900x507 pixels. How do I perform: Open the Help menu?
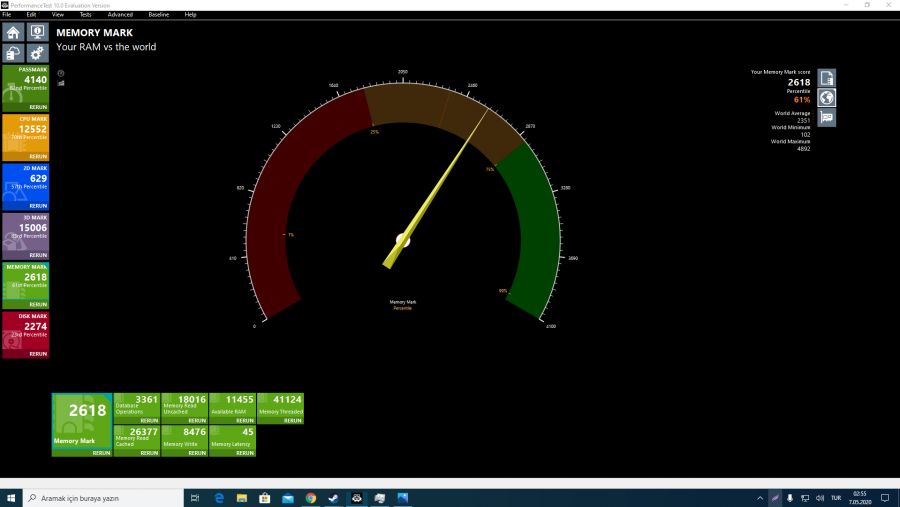tap(191, 15)
